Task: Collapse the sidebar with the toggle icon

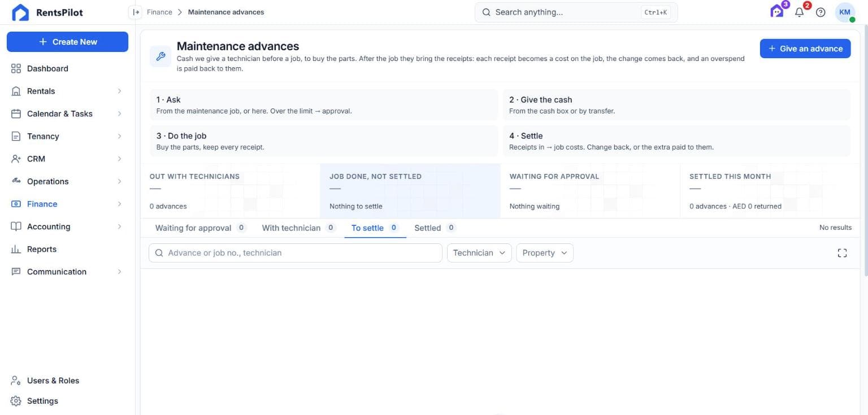Action: pos(135,12)
